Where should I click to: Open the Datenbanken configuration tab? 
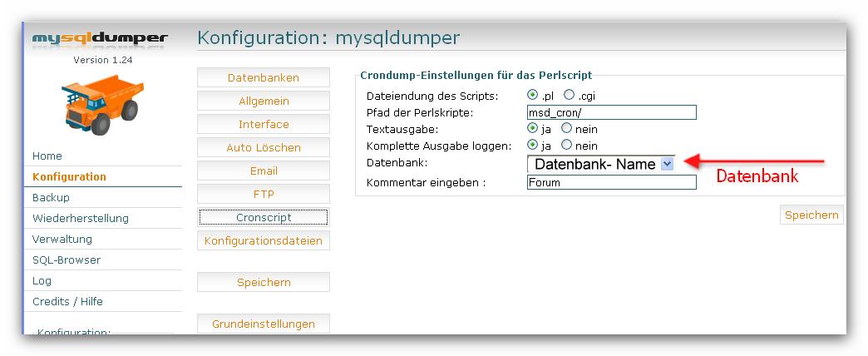pos(263,78)
